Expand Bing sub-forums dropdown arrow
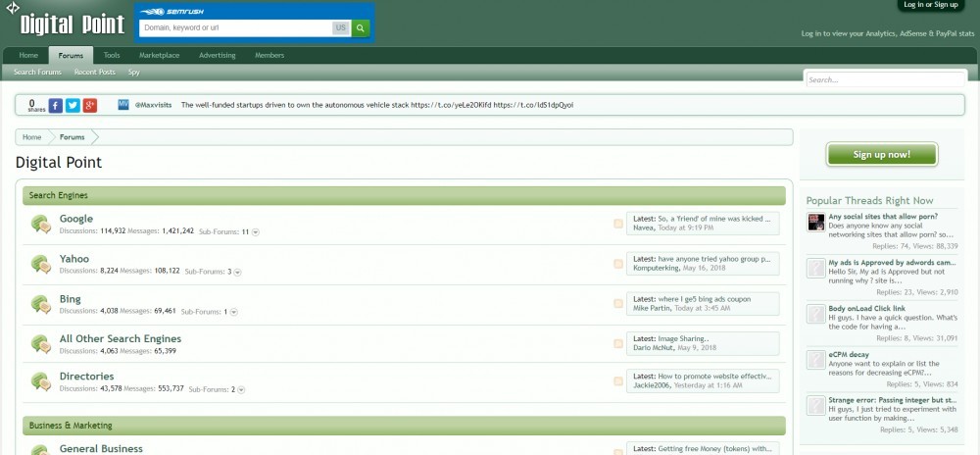This screenshot has height=455, width=980. click(234, 312)
